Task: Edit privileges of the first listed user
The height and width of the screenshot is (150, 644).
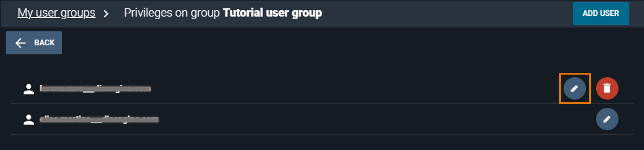Action: [x=575, y=88]
